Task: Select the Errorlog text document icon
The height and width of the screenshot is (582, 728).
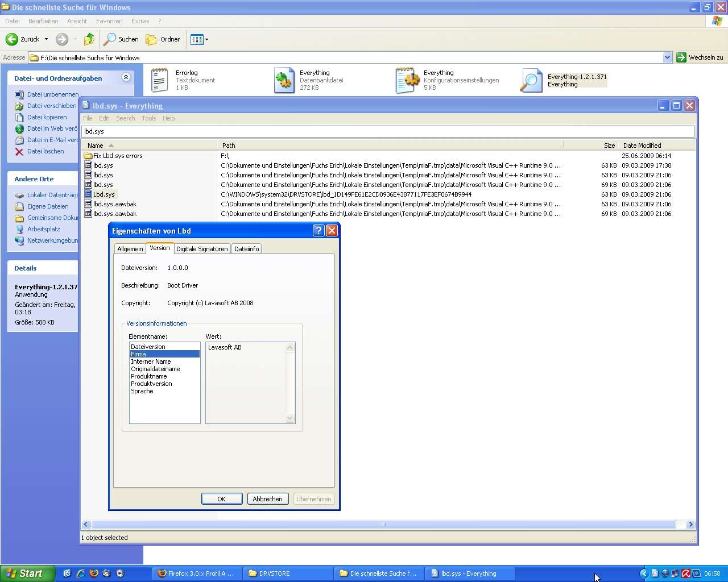Action: click(x=159, y=80)
